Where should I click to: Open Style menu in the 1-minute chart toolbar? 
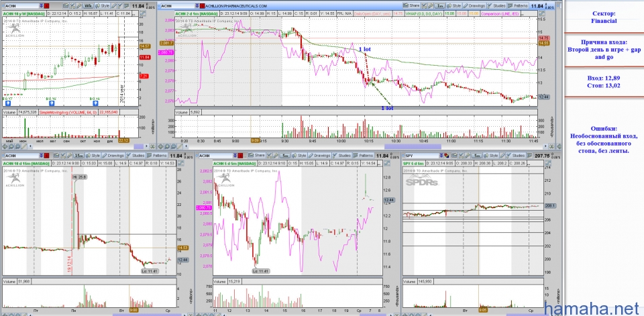(x=454, y=6)
